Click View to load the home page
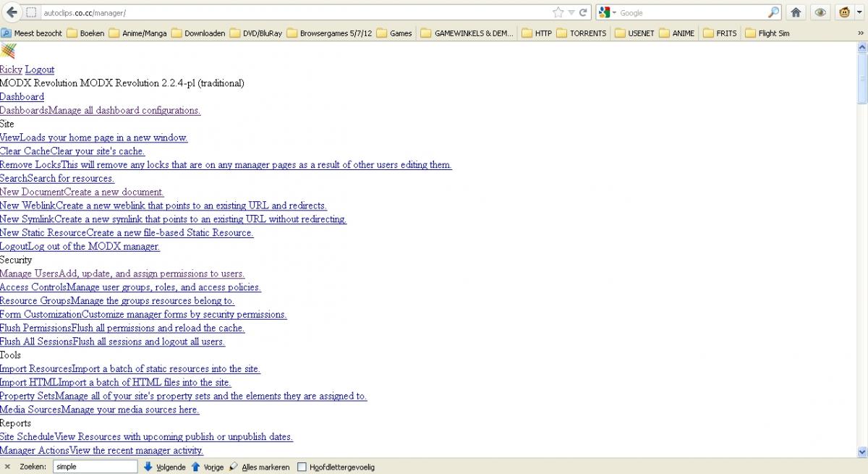 pos(93,137)
